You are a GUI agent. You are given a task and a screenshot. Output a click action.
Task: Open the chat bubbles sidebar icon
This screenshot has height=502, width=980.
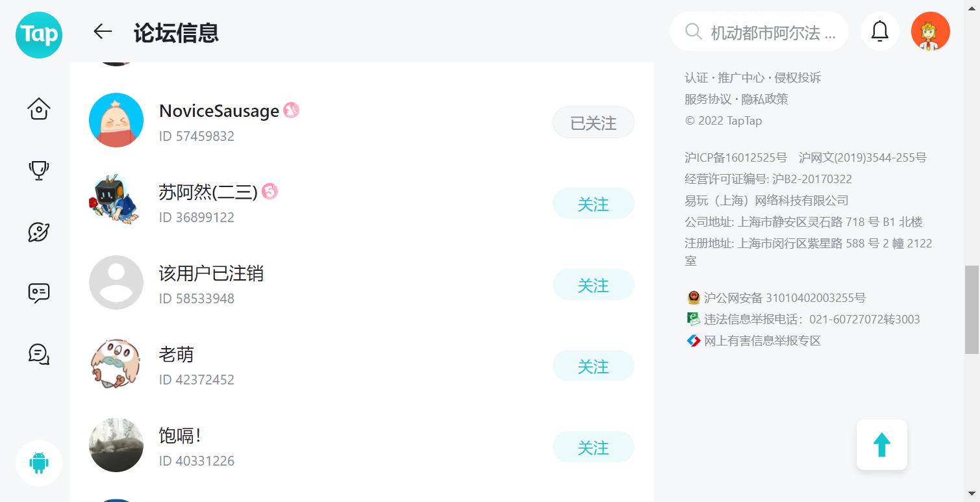39,355
